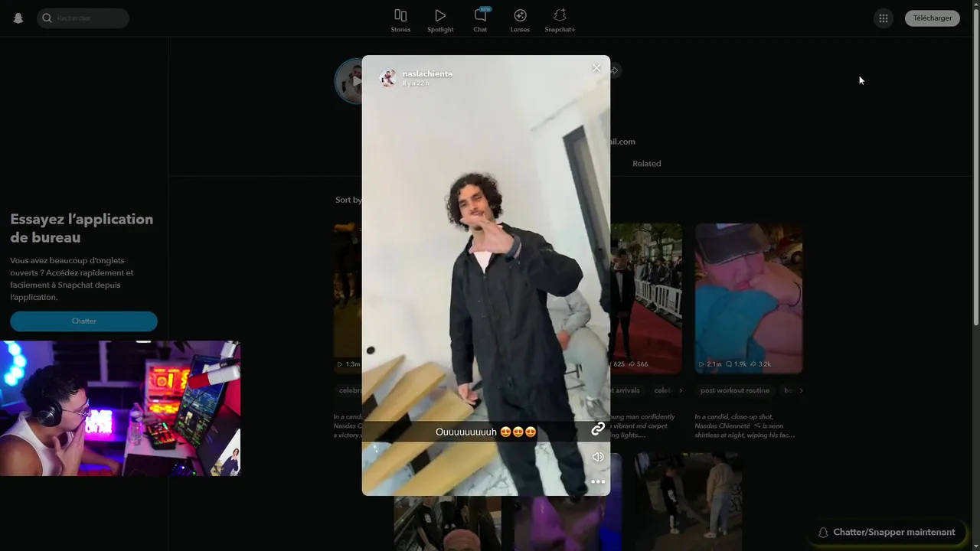The height and width of the screenshot is (551, 980).
Task: Click the Télécharger button
Action: coord(933,18)
